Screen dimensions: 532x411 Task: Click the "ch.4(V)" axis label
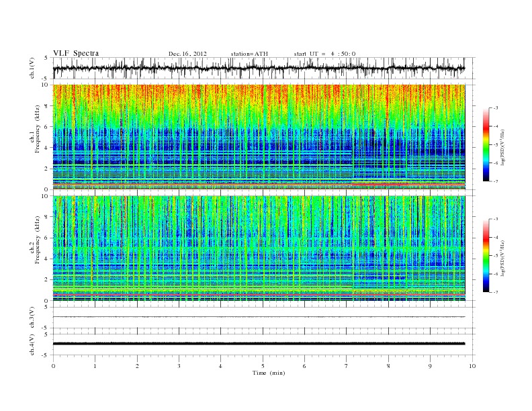tap(32, 345)
